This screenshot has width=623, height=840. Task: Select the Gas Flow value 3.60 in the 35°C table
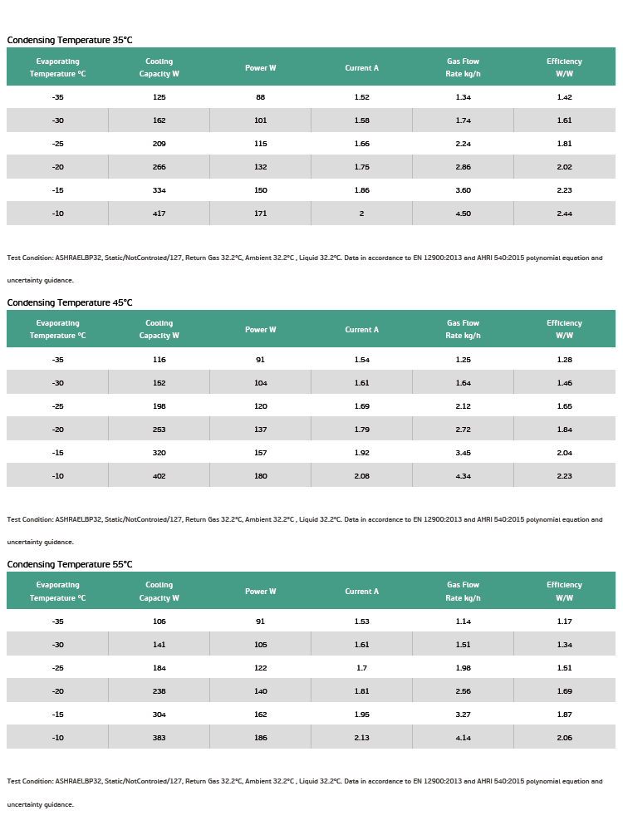(x=463, y=190)
